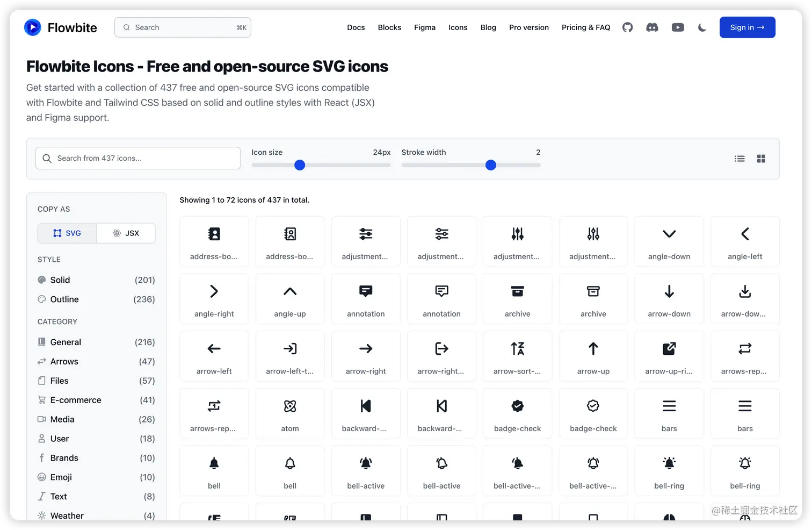Select the atom icon card
This screenshot has width=812, height=530.
click(290, 413)
